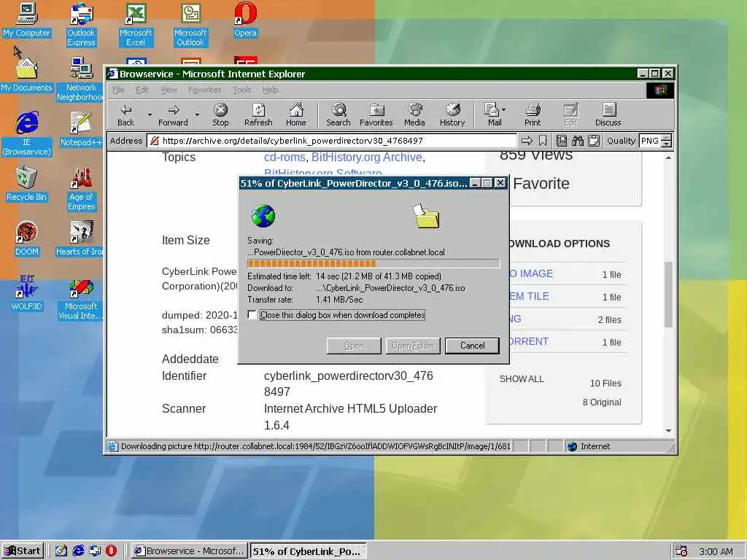This screenshot has height=560, width=747.
Task: Click the page snapshot icon after bookmark
Action: [x=562, y=141]
